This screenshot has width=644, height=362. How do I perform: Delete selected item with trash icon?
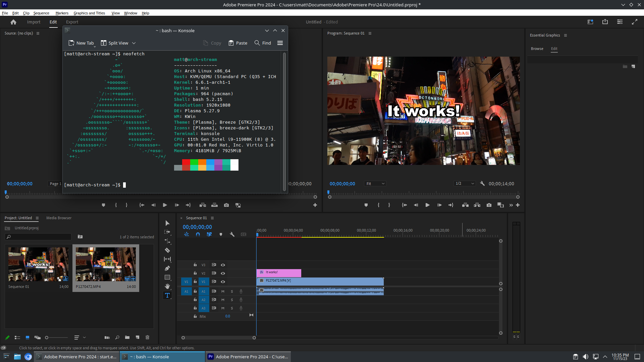tap(147, 338)
